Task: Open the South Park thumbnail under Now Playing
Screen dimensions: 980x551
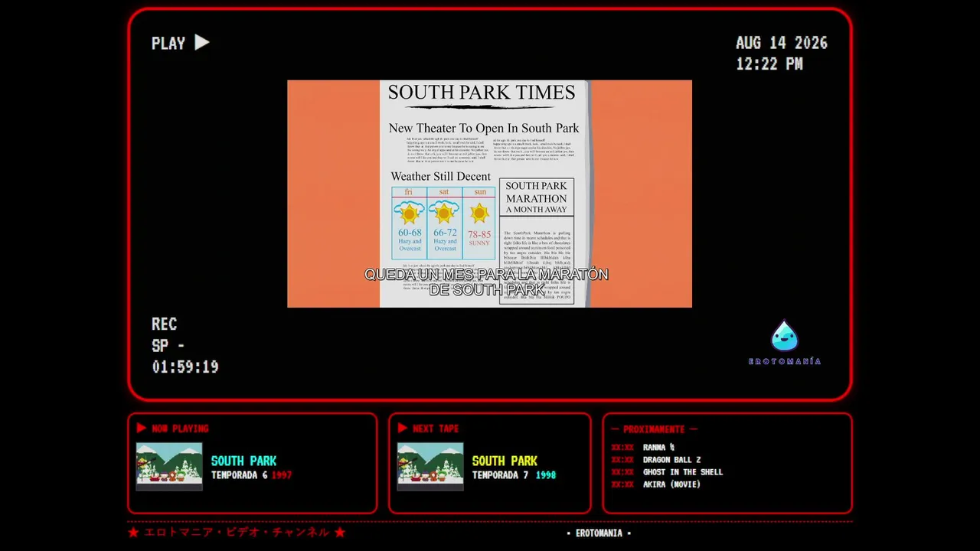Action: (x=169, y=466)
